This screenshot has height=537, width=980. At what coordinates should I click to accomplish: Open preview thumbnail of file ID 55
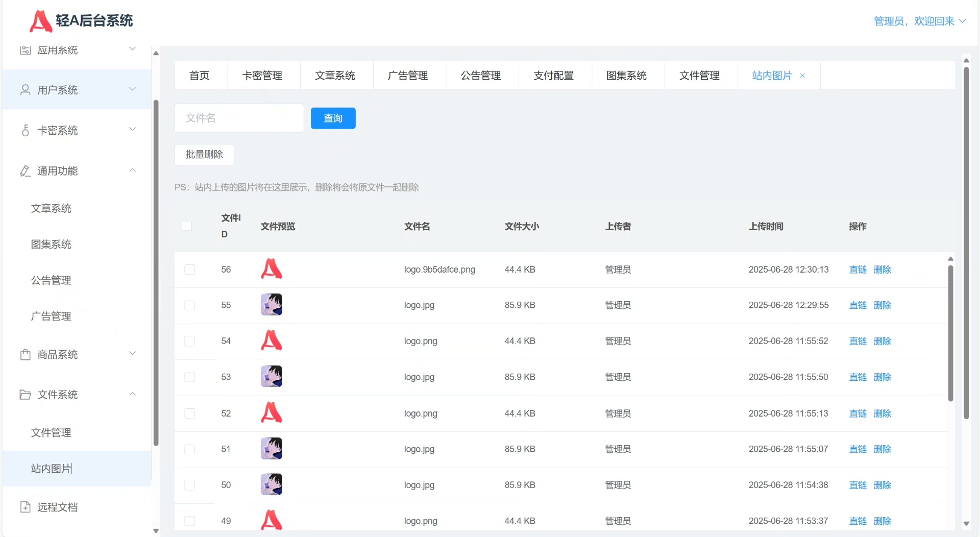click(x=271, y=305)
